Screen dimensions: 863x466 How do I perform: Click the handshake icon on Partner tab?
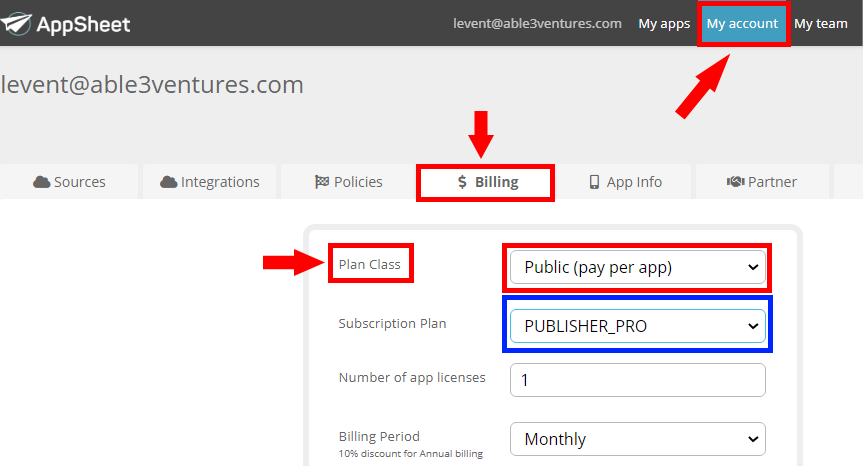tap(735, 182)
